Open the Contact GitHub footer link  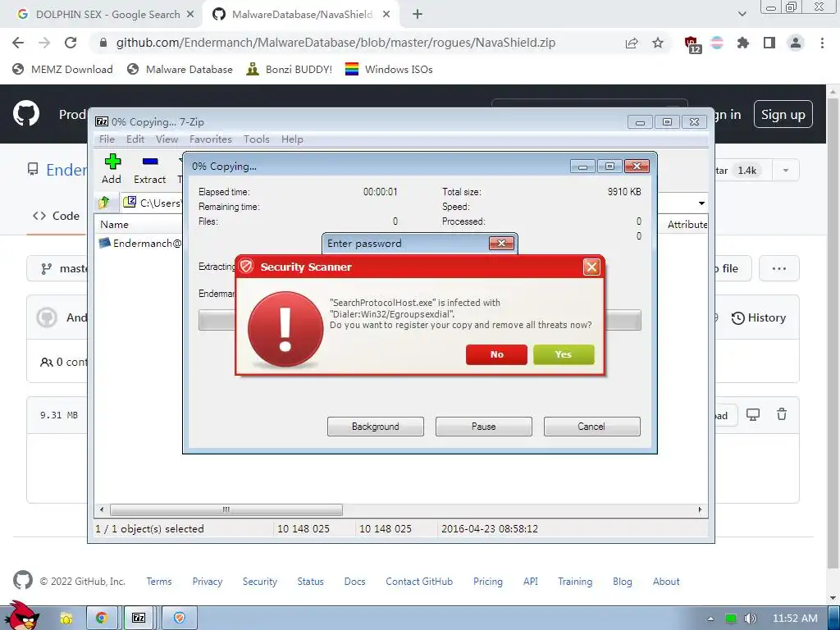419,582
